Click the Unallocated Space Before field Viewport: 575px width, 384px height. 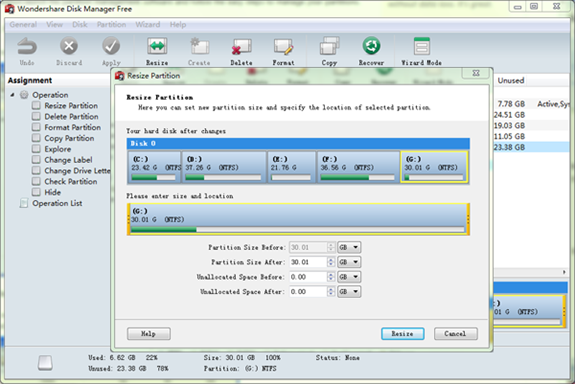click(308, 277)
